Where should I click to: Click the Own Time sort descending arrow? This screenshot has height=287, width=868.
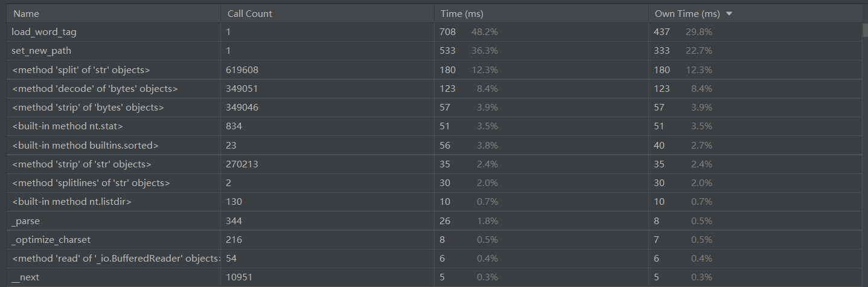[x=729, y=14]
